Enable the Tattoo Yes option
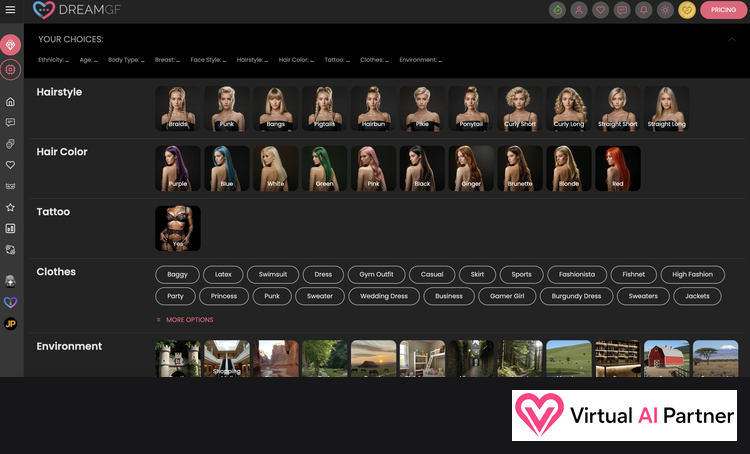 pos(178,228)
